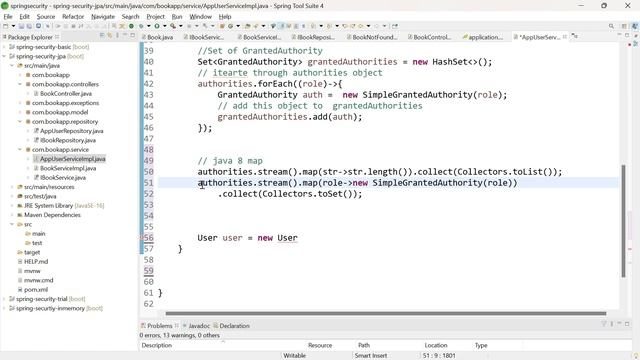Switch to the Book.java editor tab
This screenshot has width=640, height=360.
coord(157,37)
